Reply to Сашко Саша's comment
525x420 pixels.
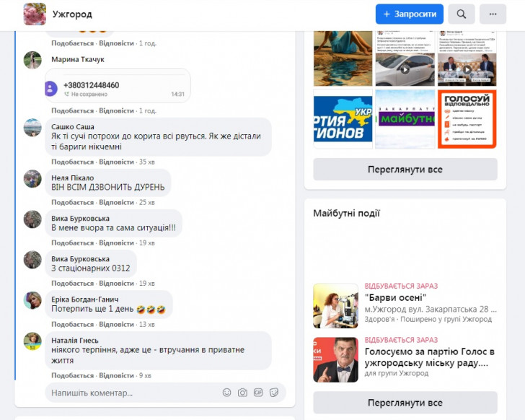coord(116,162)
